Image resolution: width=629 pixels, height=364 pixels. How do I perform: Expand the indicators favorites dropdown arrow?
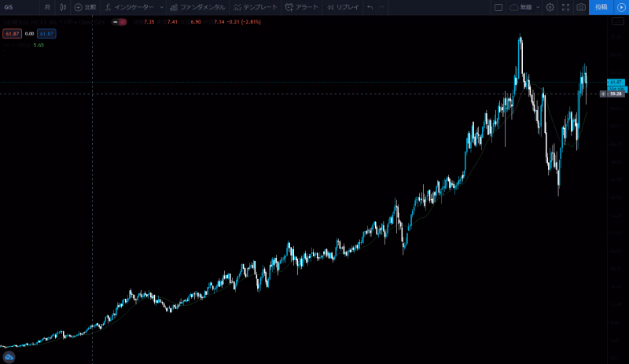click(x=162, y=7)
